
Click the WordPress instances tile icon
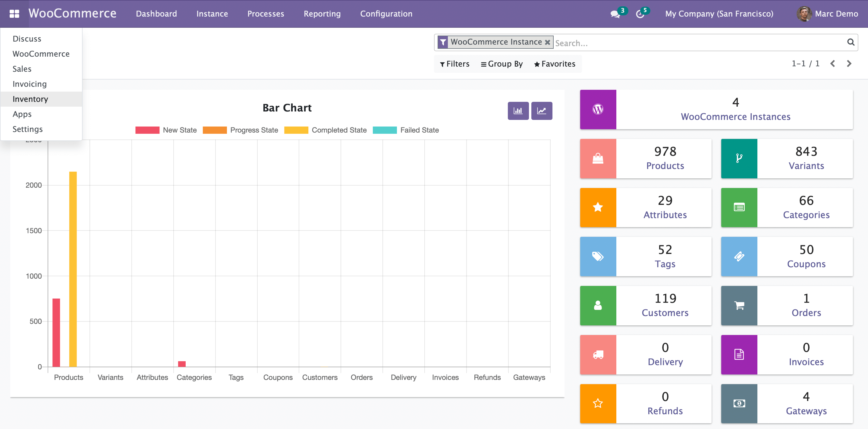point(598,109)
